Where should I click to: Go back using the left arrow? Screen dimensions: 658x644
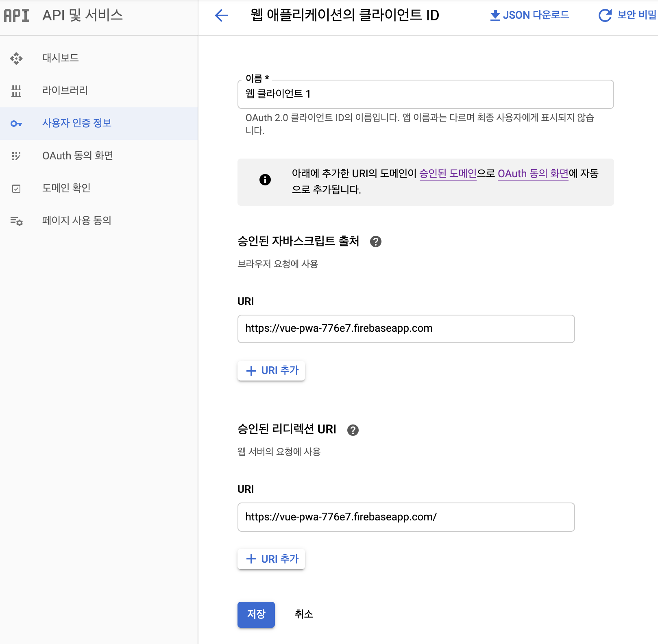221,15
